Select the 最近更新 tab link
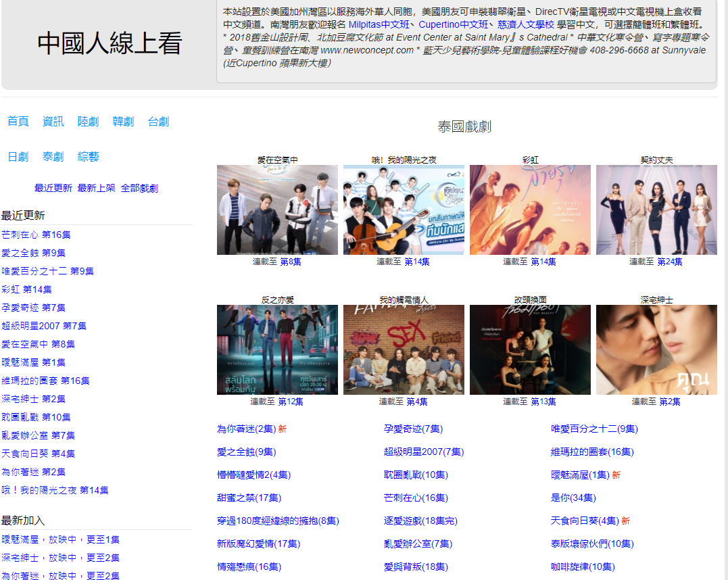 point(53,188)
